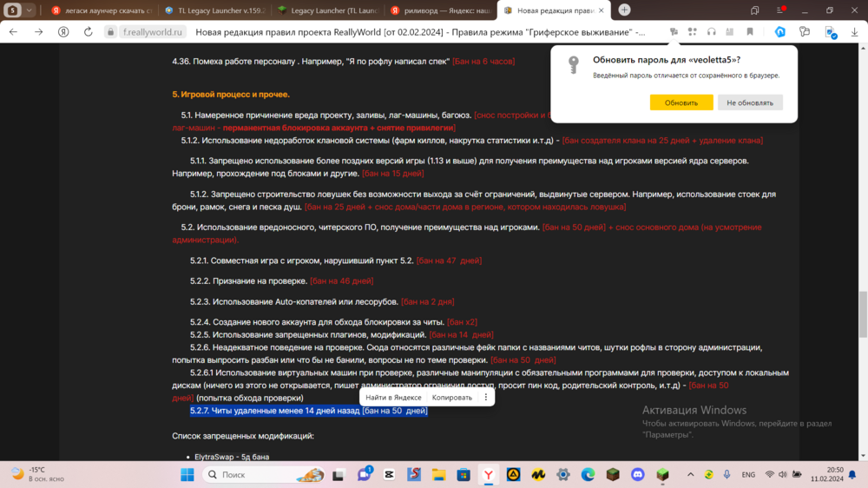
Task: Open File Explorer from the taskbar
Action: (x=439, y=475)
